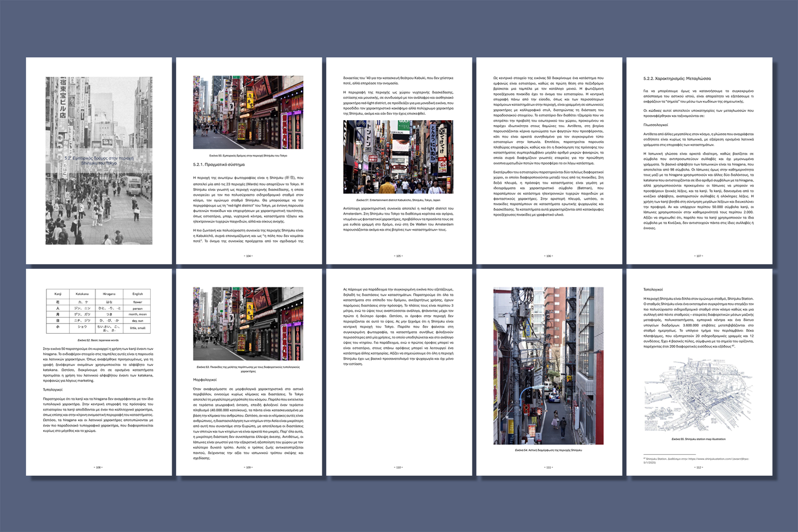
Task: Click the cover title text overlay band
Action: (x=99, y=161)
